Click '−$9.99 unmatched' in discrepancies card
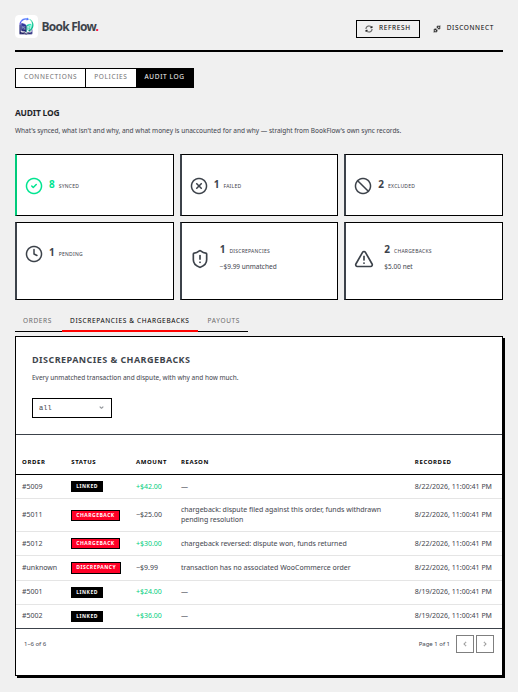 248,267
